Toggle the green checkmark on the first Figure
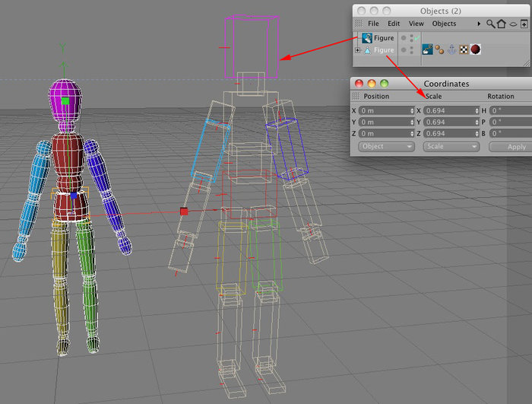532x404 pixels. 417,38
